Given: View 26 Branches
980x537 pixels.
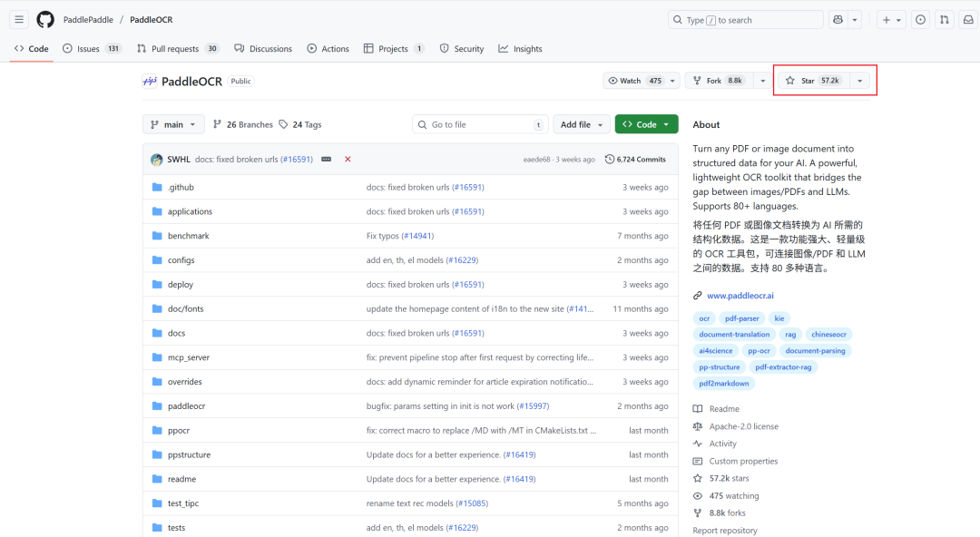Looking at the screenshot, I should tap(243, 124).
